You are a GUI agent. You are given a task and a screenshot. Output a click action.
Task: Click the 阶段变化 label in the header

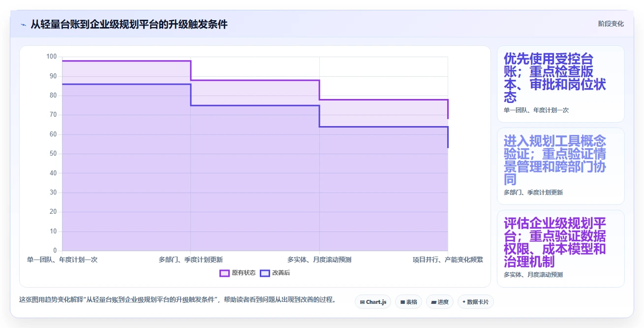coord(611,24)
